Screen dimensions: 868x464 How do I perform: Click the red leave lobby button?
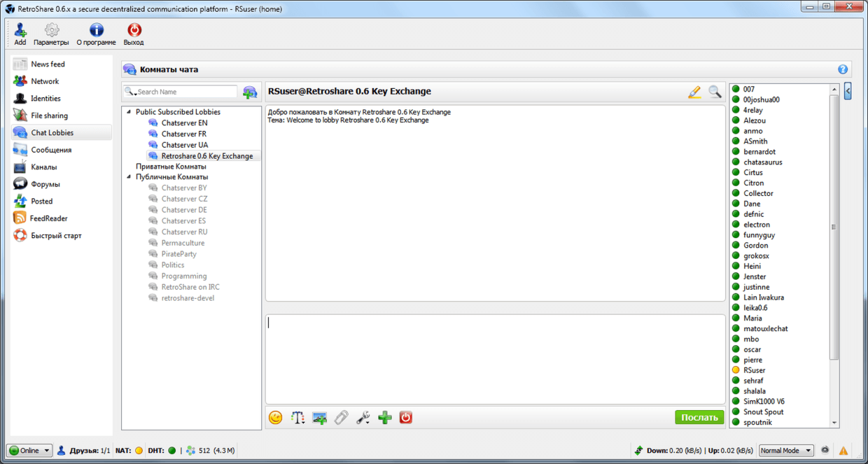click(405, 418)
